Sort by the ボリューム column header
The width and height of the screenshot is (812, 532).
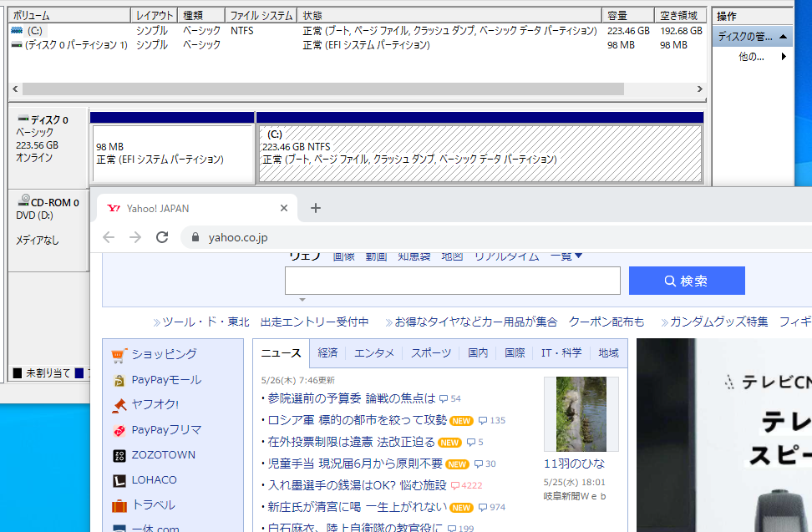69,16
